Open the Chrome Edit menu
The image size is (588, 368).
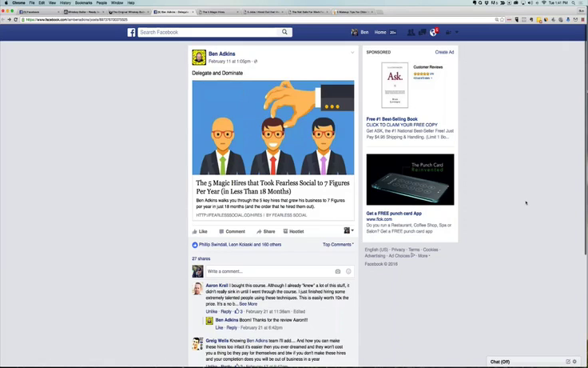click(x=42, y=2)
